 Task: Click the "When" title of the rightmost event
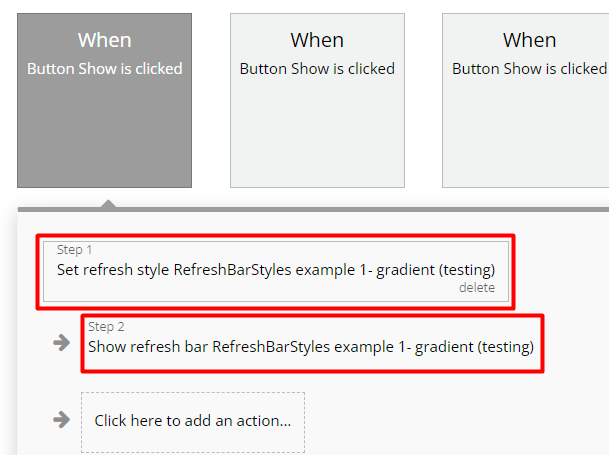click(x=529, y=40)
